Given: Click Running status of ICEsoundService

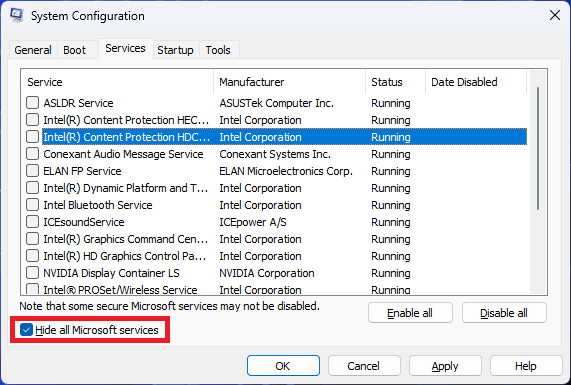Looking at the screenshot, I should (391, 222).
